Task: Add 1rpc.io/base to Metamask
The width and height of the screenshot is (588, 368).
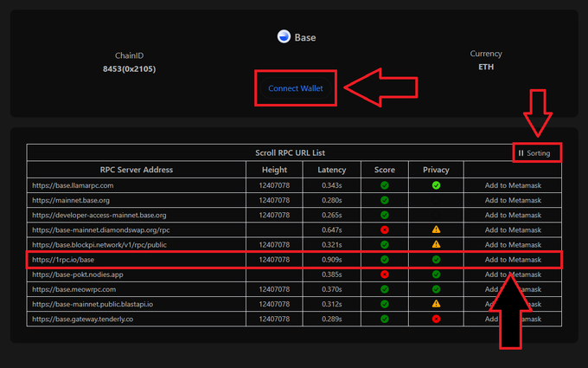Action: (513, 260)
